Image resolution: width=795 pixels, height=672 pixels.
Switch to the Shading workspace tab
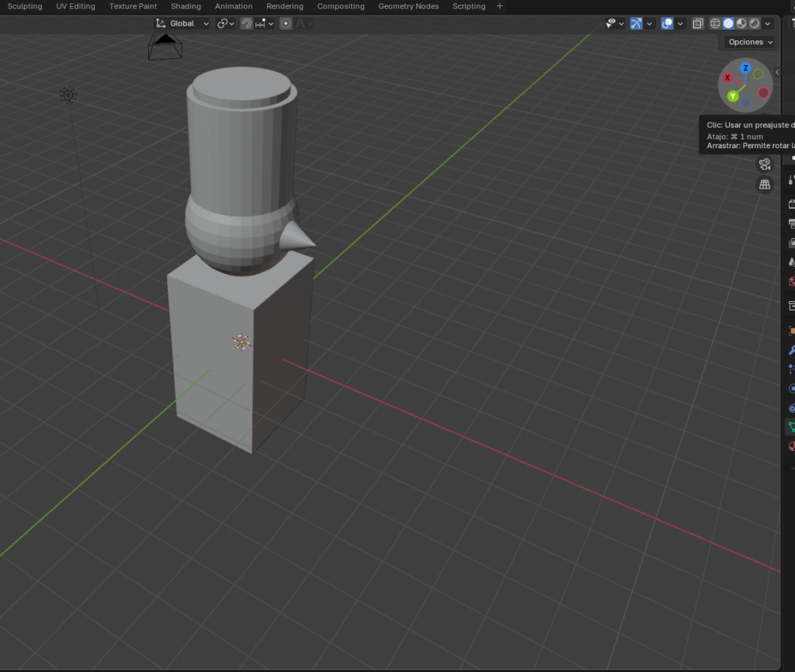pos(186,6)
